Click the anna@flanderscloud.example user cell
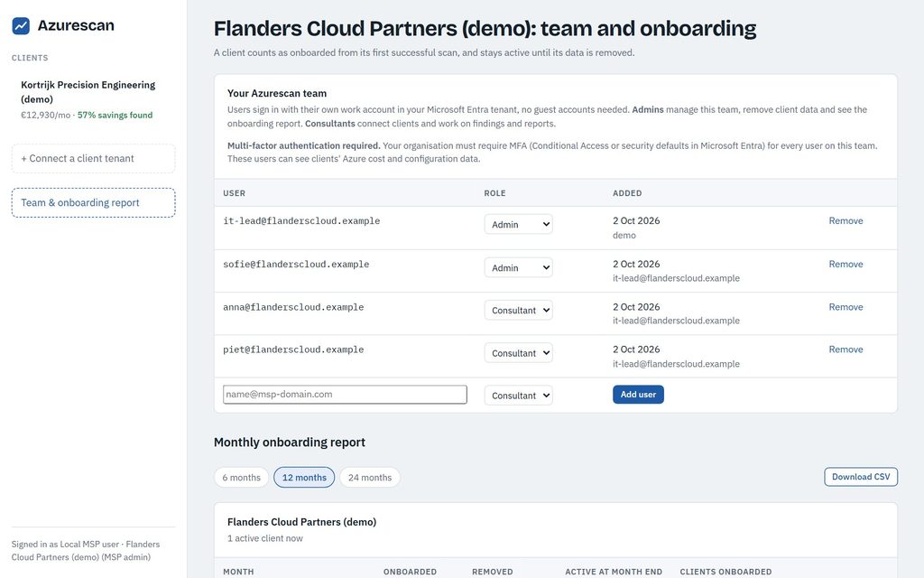The image size is (924, 578). pos(293,307)
